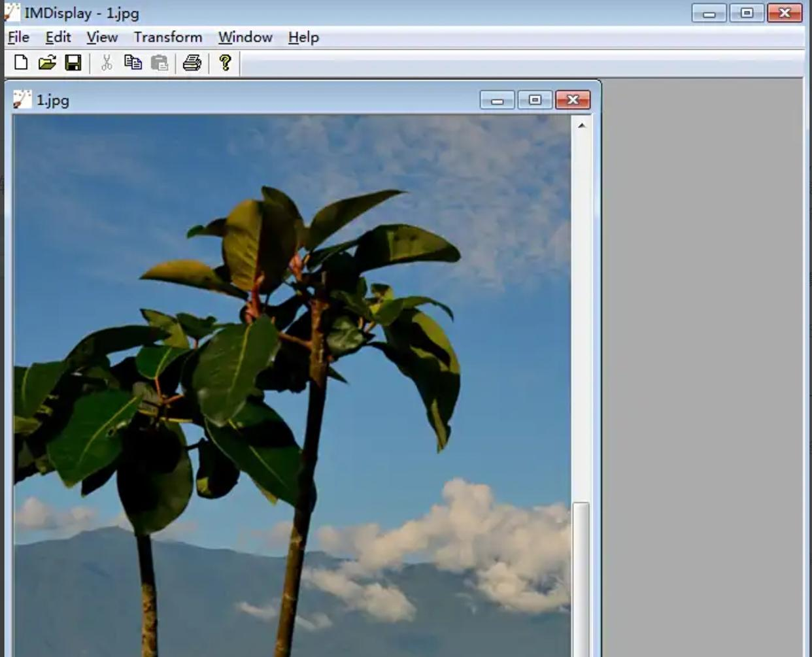Open the Transform menu
This screenshot has width=812, height=657.
tap(168, 37)
